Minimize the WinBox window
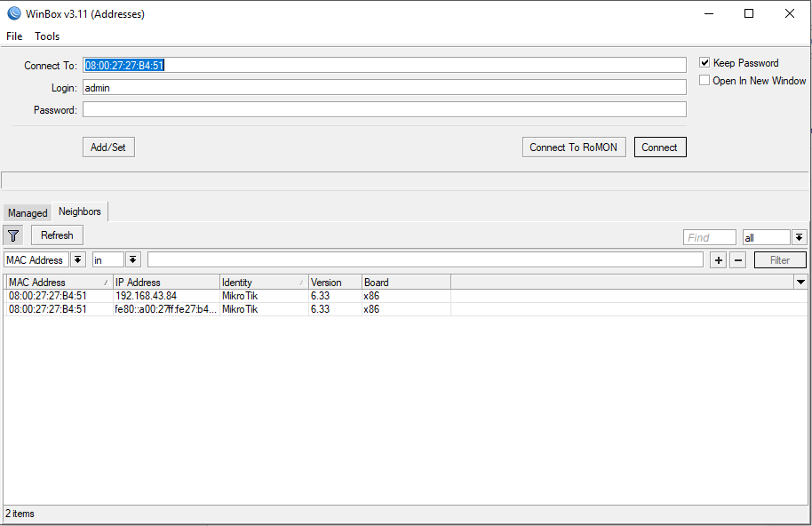The image size is (812, 526). click(x=709, y=13)
